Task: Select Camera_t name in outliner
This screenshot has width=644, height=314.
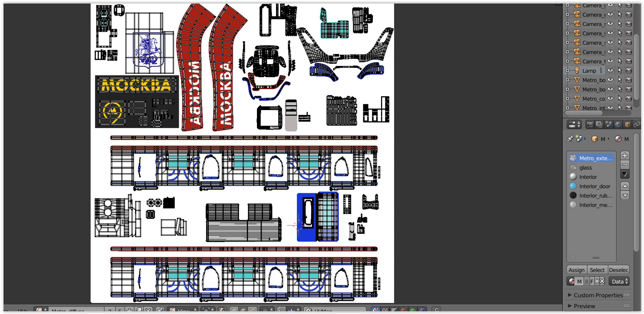Action: 594,61
